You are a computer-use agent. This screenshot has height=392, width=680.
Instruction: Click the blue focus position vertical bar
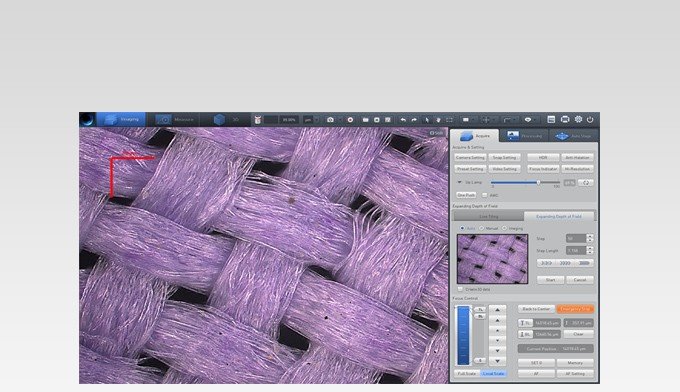click(x=464, y=335)
